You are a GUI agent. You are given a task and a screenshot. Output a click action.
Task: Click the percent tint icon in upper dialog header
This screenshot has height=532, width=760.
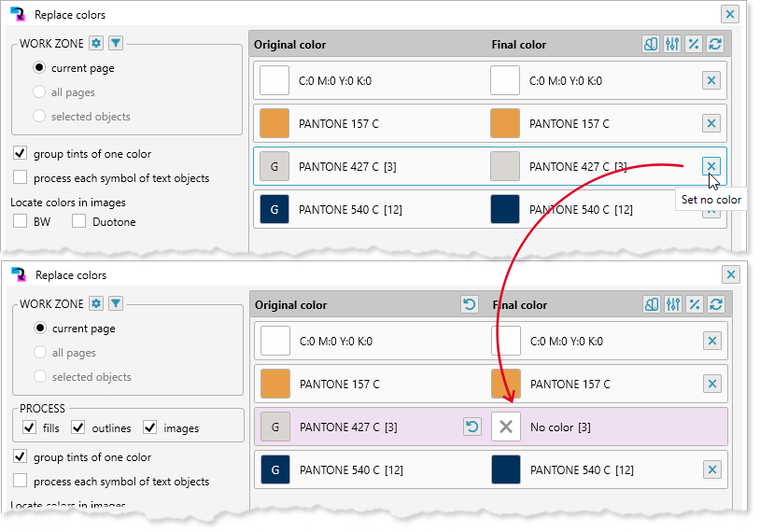[x=694, y=44]
